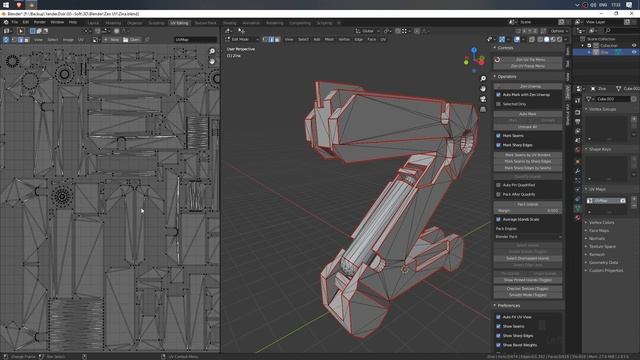Open the Render menu
Screen dimensions: 640x360
pos(40,22)
